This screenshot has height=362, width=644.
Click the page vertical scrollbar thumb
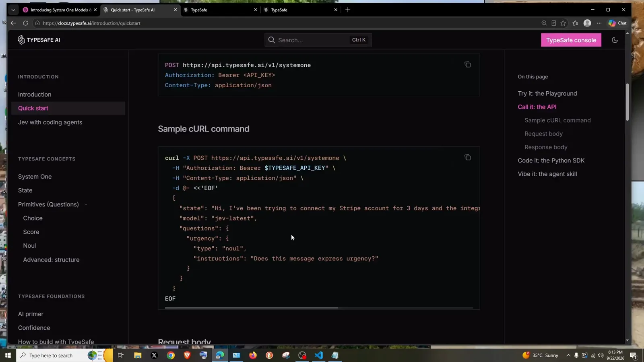(x=627, y=102)
